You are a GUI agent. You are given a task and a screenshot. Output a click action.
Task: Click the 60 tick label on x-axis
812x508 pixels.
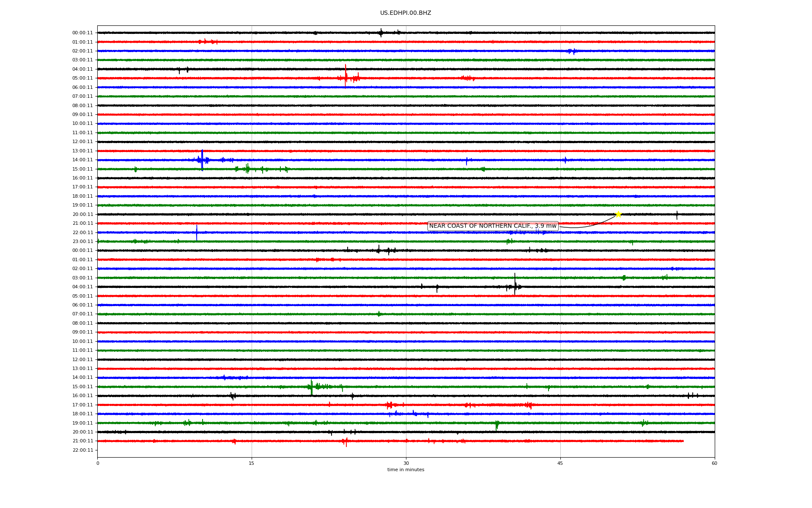pyautogui.click(x=714, y=463)
